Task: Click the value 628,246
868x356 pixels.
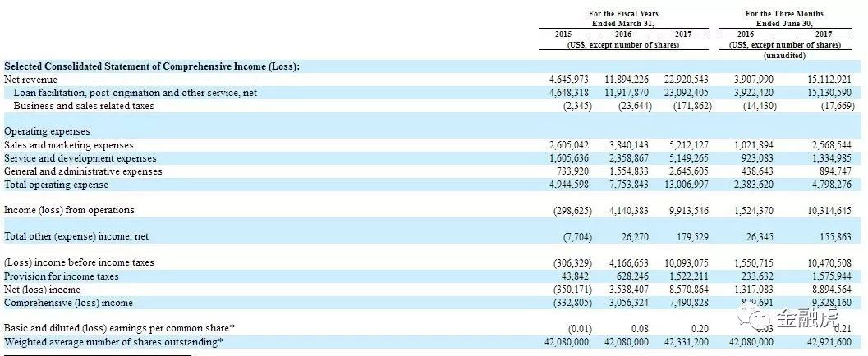Action: 633,276
